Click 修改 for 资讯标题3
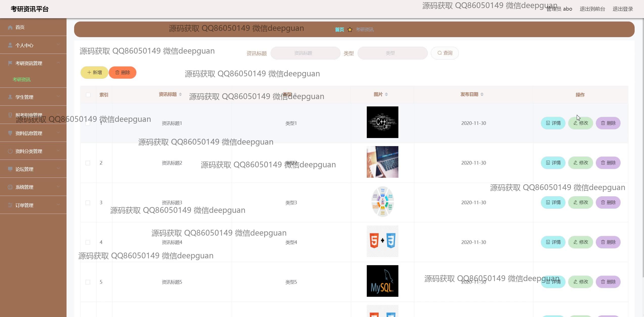This screenshot has height=317, width=644. tap(581, 202)
